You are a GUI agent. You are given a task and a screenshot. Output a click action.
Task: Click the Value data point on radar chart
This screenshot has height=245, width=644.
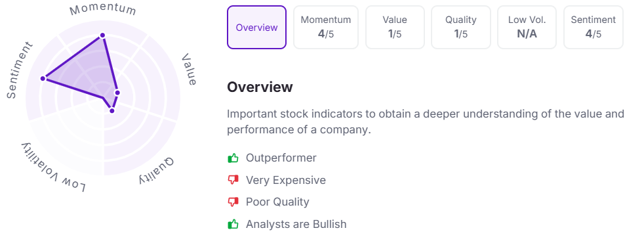click(x=117, y=93)
